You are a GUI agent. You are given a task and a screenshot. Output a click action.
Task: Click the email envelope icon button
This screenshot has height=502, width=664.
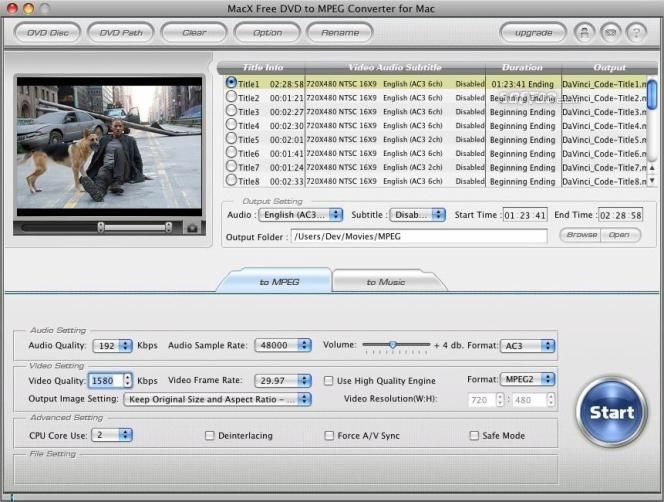pos(610,33)
